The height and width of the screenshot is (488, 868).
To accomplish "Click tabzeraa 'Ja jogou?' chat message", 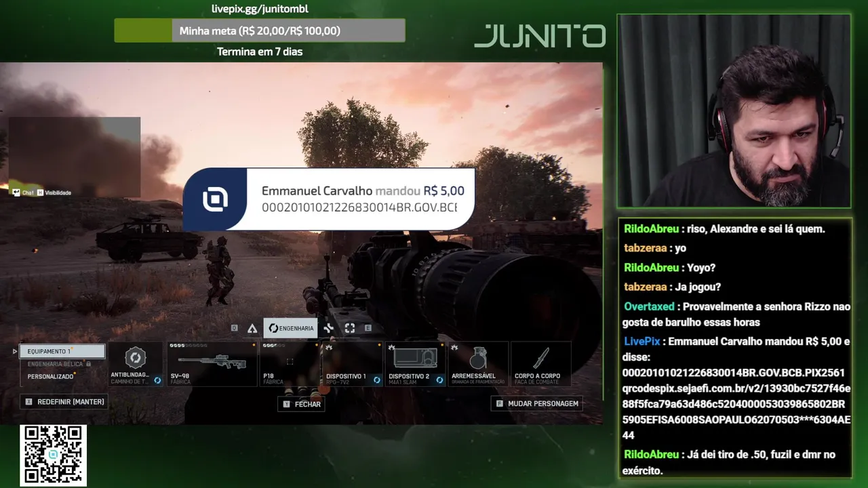I will click(x=672, y=287).
